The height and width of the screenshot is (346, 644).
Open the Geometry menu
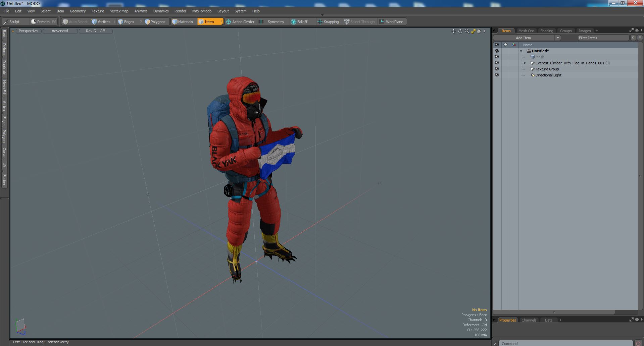78,11
